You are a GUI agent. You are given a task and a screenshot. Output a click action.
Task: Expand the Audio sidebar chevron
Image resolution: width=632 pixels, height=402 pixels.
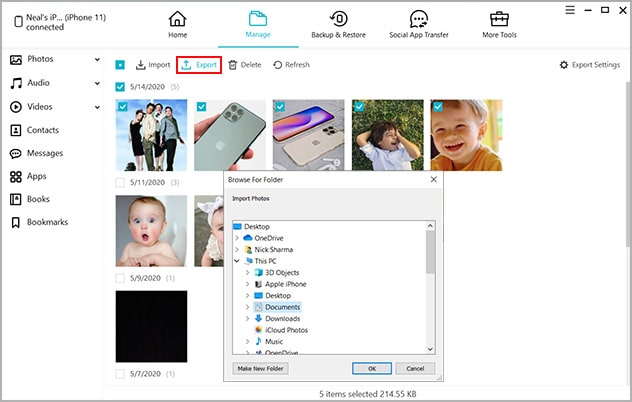pyautogui.click(x=97, y=83)
